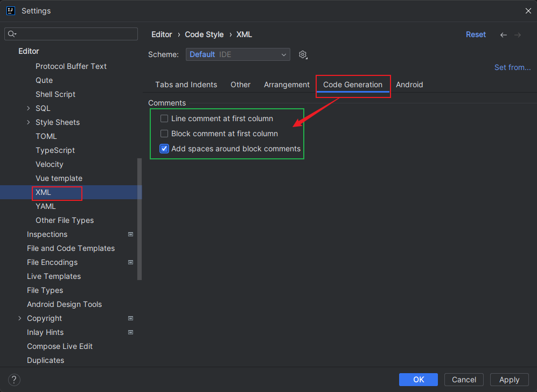537x392 pixels.
Task: Enable Block comment at first column
Action: coord(164,134)
